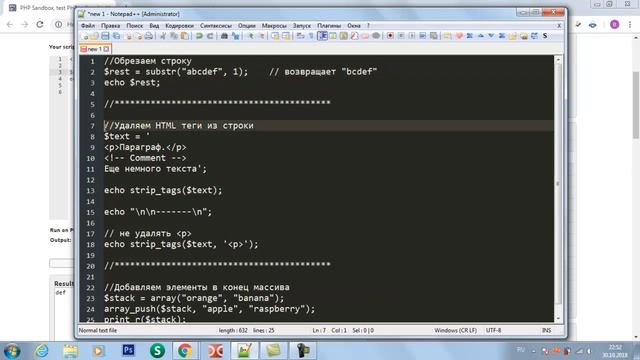Click the Redo arrow toolbar icon
Screen dimensions: 640x360
(210, 36)
